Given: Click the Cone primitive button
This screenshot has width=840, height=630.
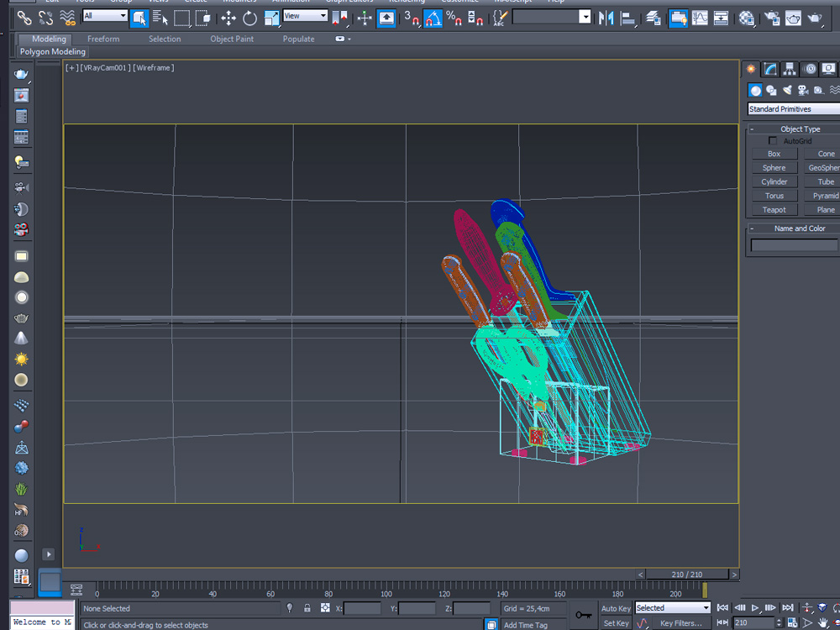Looking at the screenshot, I should 822,154.
